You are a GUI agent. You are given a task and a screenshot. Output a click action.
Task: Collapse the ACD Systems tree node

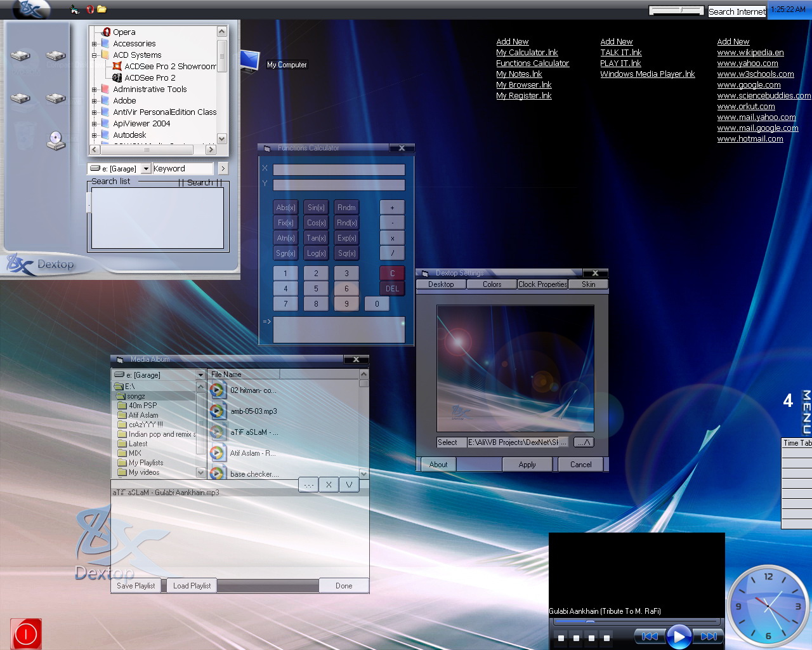(94, 55)
